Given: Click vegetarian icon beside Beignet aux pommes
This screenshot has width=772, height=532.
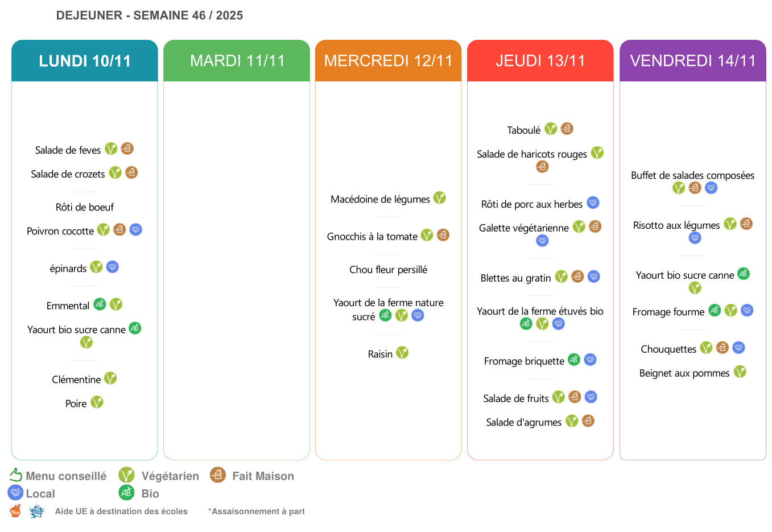Looking at the screenshot, I should [x=740, y=372].
